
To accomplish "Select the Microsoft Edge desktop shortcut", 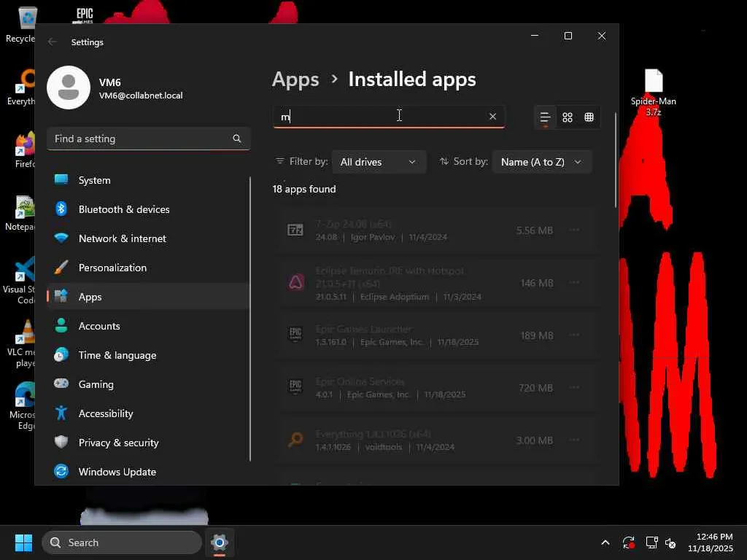I will pyautogui.click(x=22, y=406).
